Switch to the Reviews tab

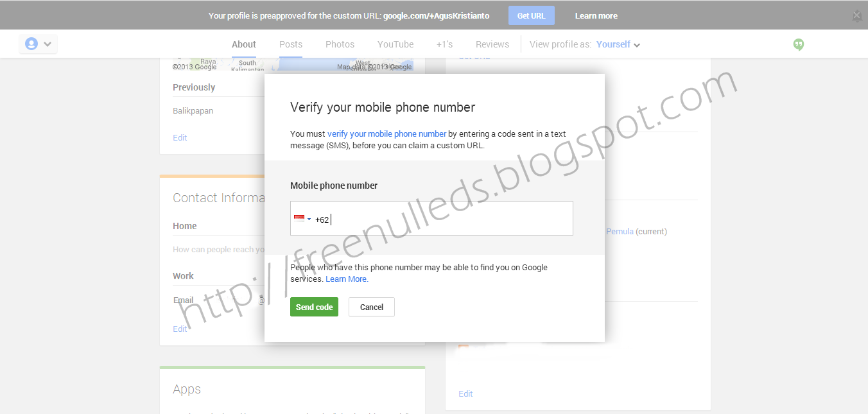[x=492, y=44]
